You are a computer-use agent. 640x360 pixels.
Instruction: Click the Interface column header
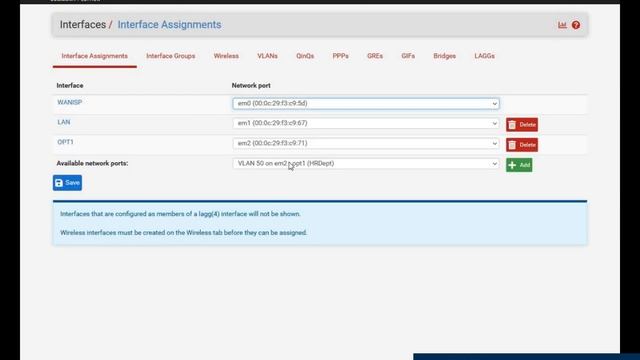click(x=70, y=85)
